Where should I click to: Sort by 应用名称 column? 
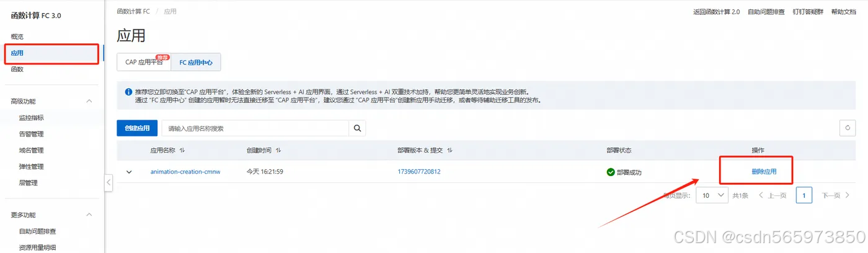click(x=182, y=151)
